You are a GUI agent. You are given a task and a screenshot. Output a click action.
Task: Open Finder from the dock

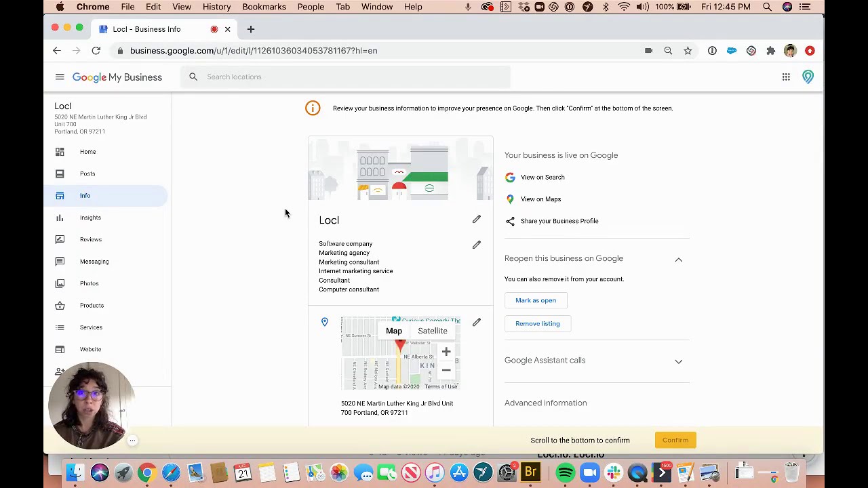(x=75, y=472)
